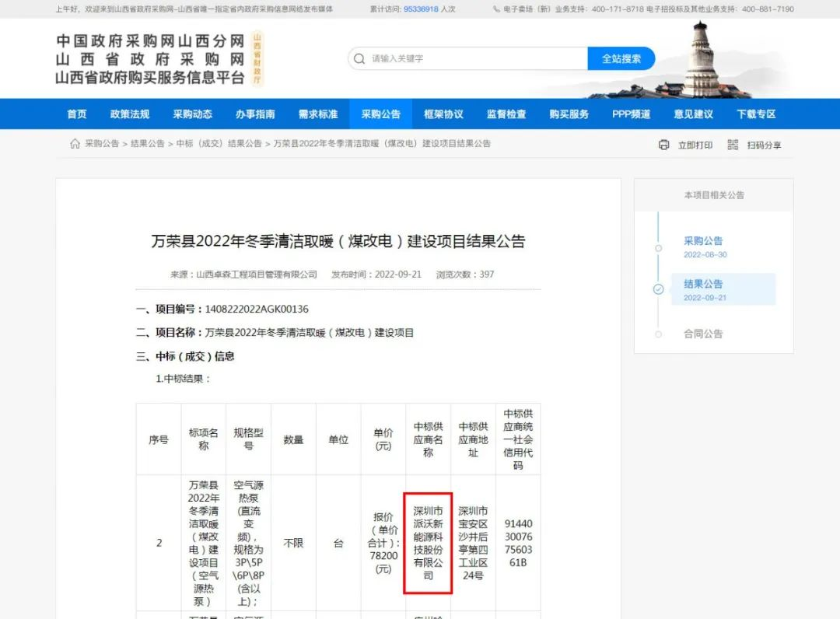
Task: Select the 采购公告 navigation tab
Action: tap(380, 114)
